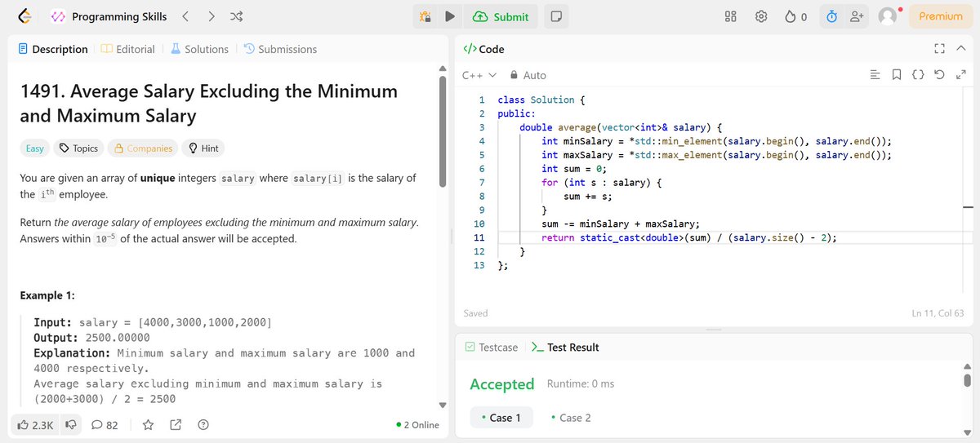
Task: Click the Premium button
Action: point(941,16)
